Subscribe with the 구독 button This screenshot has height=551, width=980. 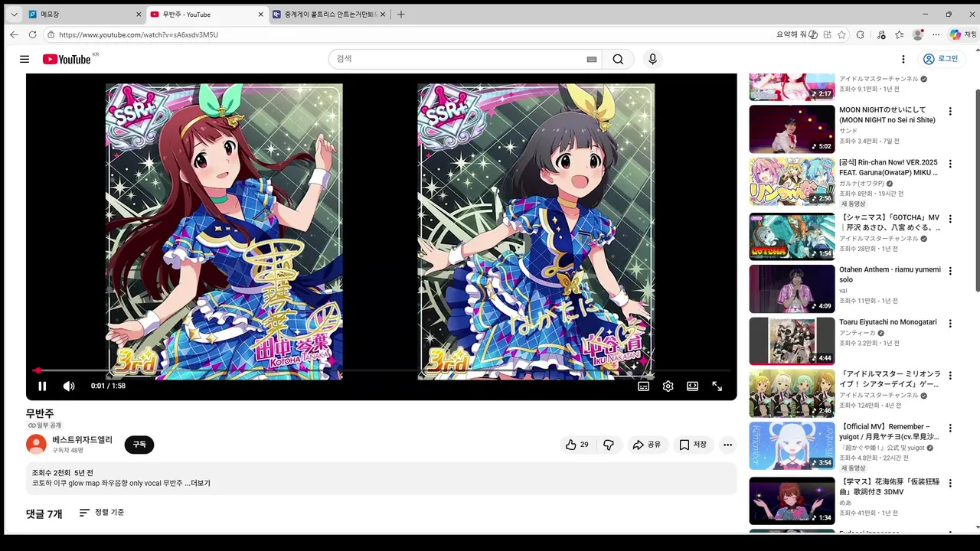(139, 445)
